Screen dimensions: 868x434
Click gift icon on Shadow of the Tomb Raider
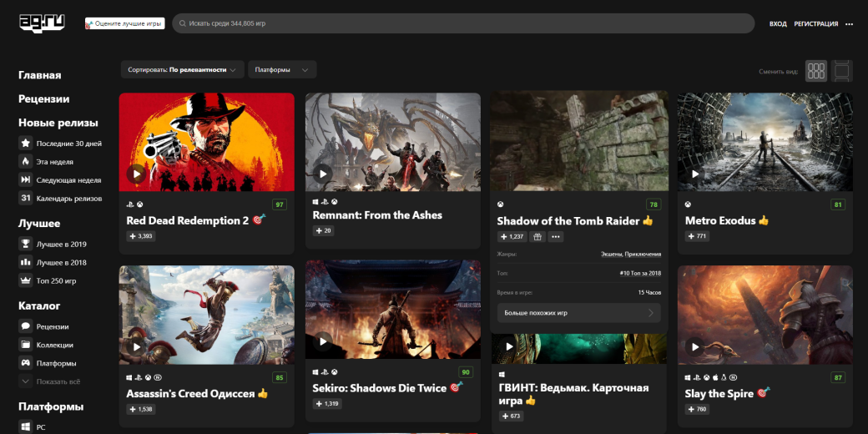point(537,237)
